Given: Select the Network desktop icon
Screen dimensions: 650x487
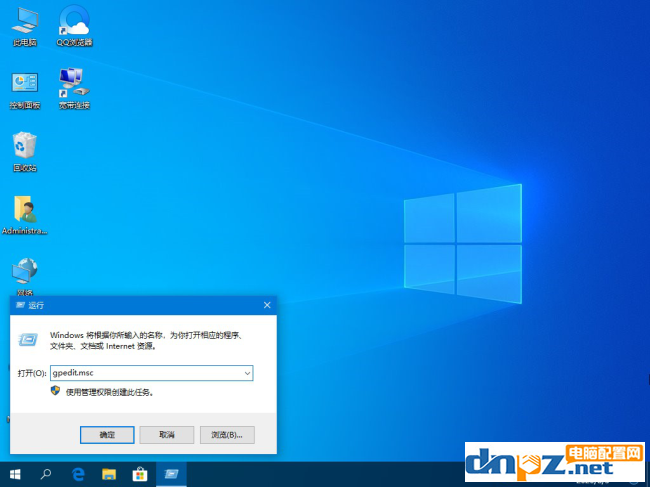Looking at the screenshot, I should tap(25, 276).
